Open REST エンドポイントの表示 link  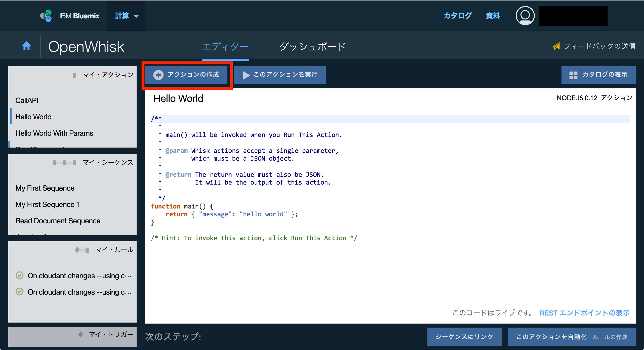tap(584, 313)
